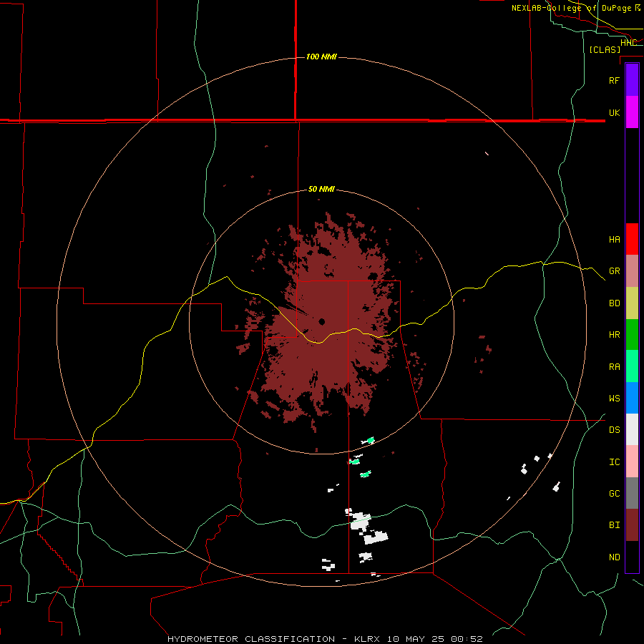Pick the WS blue legend swatch
The width and height of the screenshot is (644, 644).
[632, 398]
